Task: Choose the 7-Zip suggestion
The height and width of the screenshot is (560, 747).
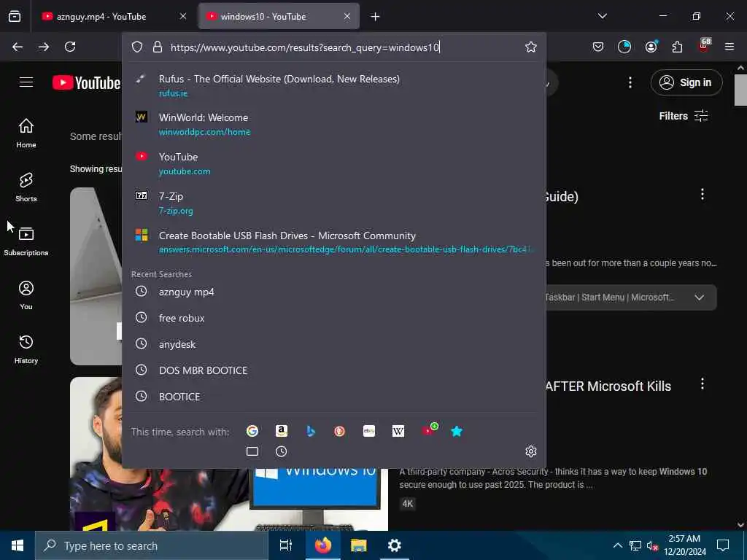Action: pos(333,203)
